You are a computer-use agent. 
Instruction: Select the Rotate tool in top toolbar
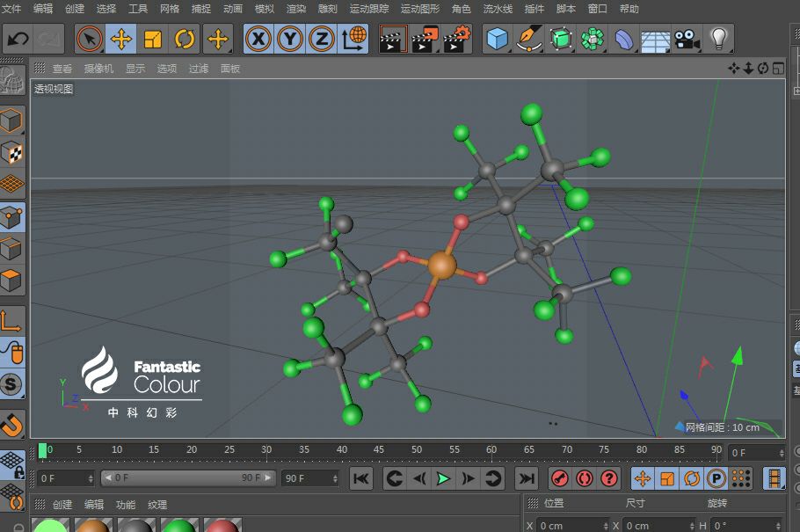pyautogui.click(x=184, y=39)
